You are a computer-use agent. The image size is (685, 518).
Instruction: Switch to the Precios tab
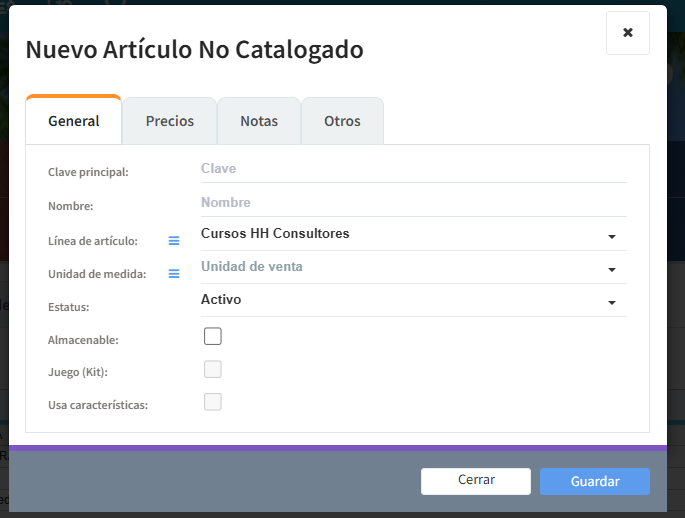pos(169,121)
